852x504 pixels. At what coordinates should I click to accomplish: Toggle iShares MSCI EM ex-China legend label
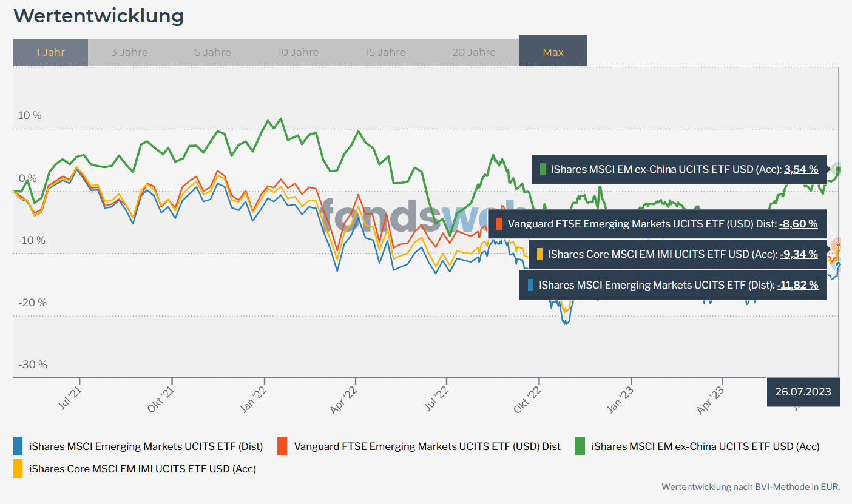705,446
